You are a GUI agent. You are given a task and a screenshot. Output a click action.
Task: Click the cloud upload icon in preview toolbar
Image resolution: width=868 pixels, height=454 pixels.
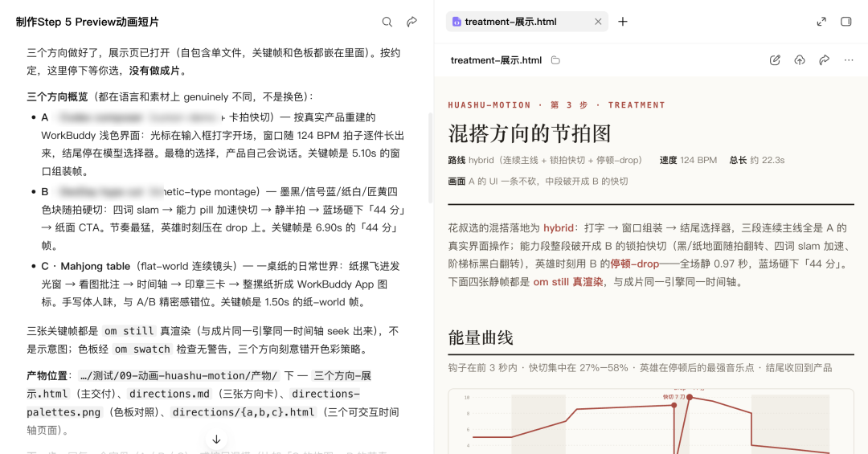800,60
